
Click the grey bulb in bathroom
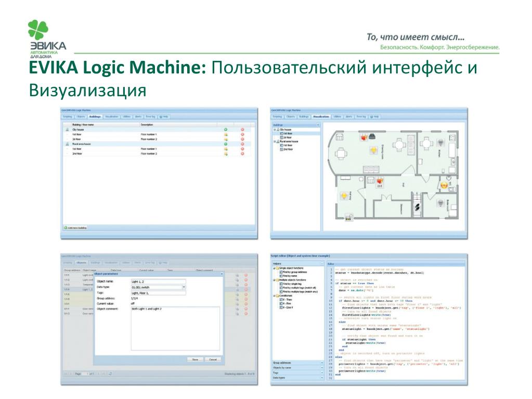point(440,203)
